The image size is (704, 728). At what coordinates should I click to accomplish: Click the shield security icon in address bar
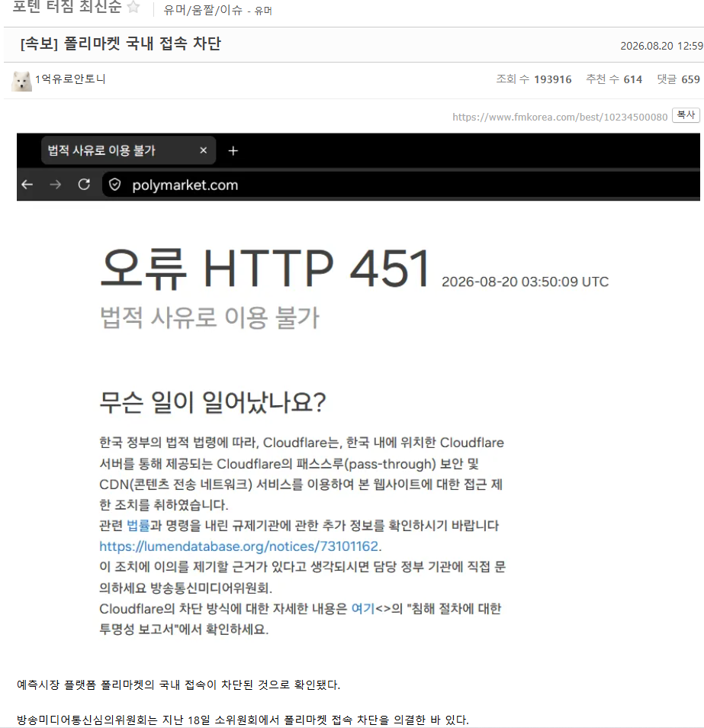(114, 185)
